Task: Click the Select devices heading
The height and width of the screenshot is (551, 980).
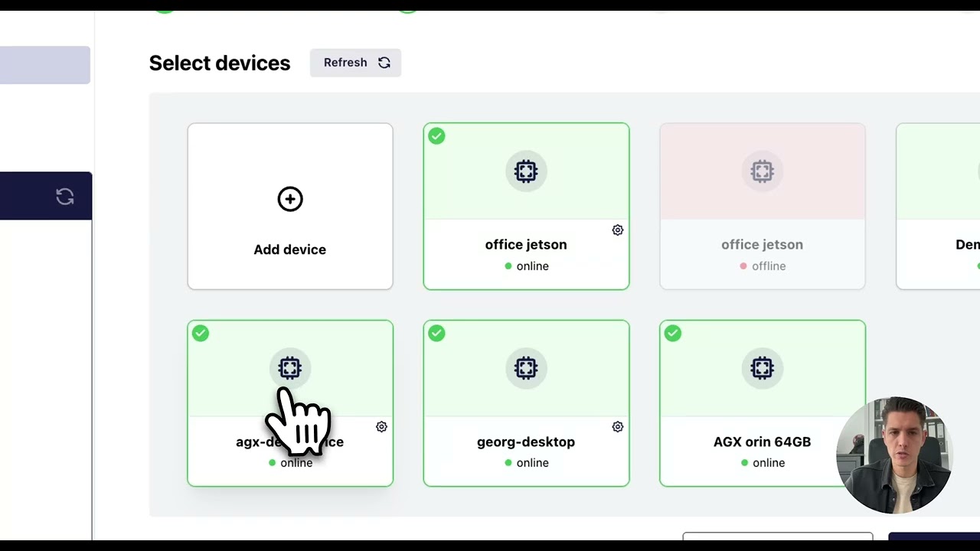Action: click(220, 63)
